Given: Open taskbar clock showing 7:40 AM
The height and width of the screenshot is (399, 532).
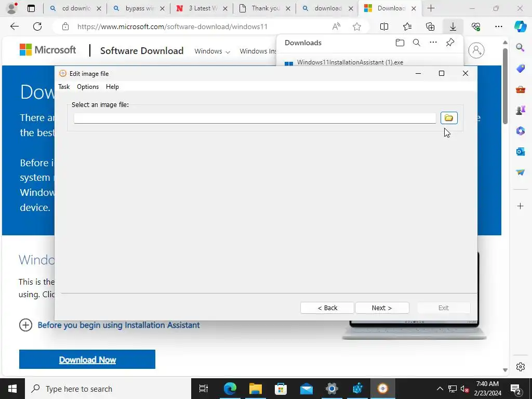Looking at the screenshot, I should [487, 389].
